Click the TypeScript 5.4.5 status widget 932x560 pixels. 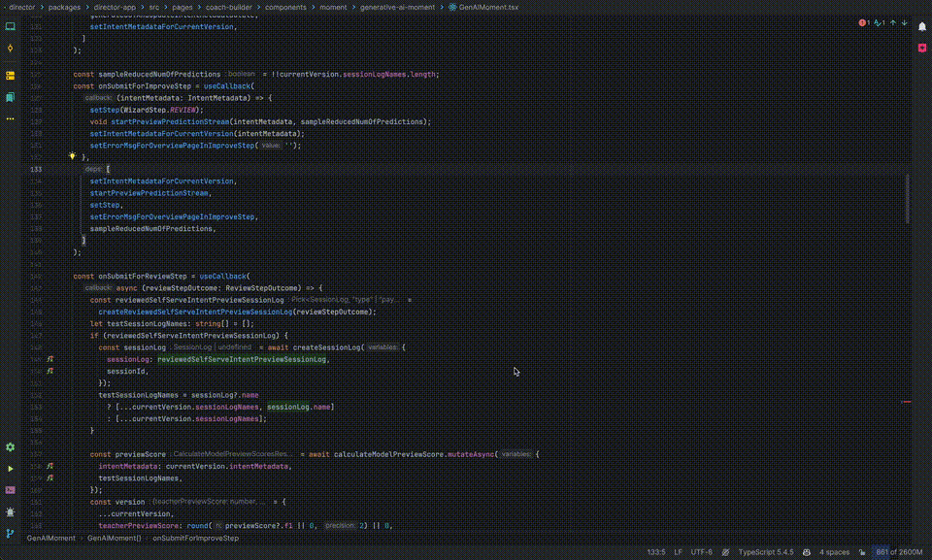(x=766, y=552)
